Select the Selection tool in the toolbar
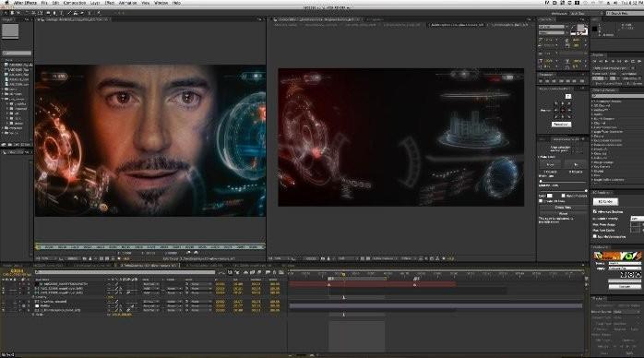This screenshot has height=358, width=644. coord(5,14)
